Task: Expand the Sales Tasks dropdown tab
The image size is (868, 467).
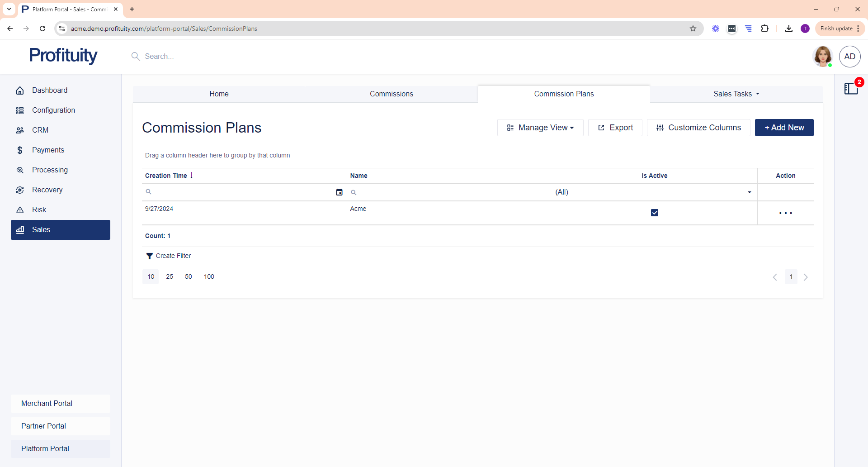Action: (736, 94)
